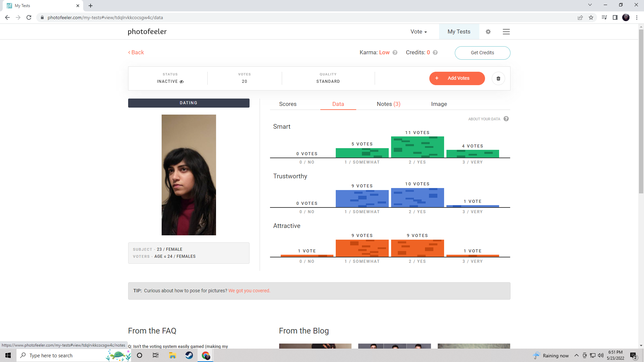644x362 pixels.
Task: Click the Low karma value text
Action: pos(384,53)
